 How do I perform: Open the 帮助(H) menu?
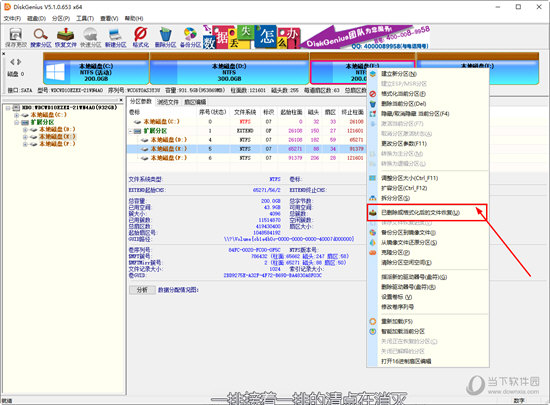(x=134, y=18)
